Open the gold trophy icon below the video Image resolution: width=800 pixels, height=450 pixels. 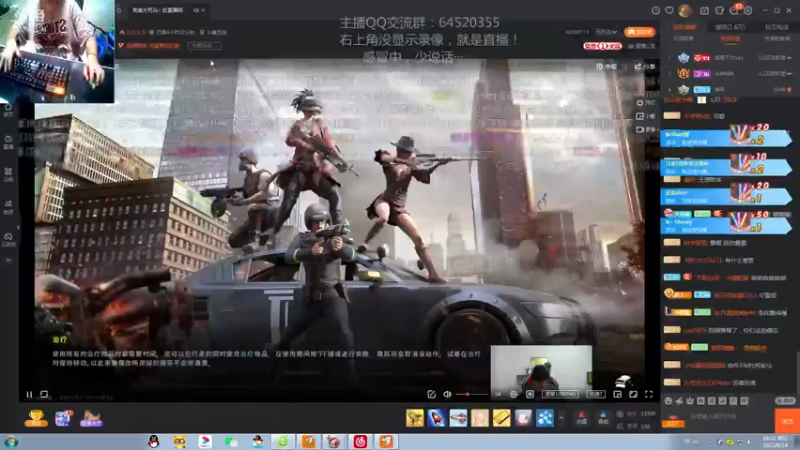pos(36,418)
